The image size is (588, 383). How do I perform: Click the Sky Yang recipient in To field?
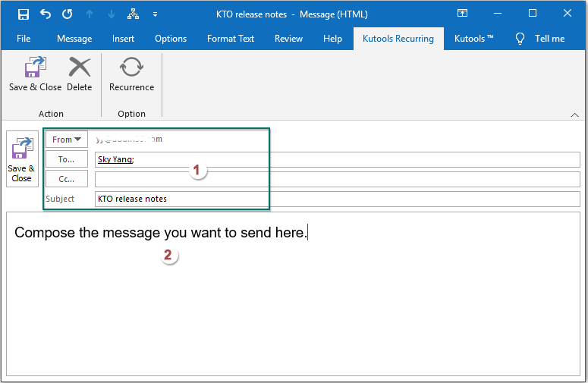coord(116,159)
